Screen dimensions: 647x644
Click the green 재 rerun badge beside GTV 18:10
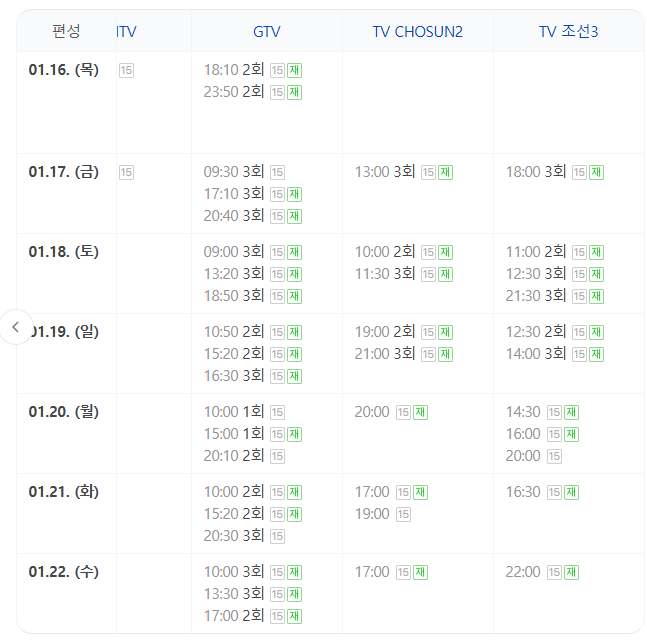click(x=294, y=70)
